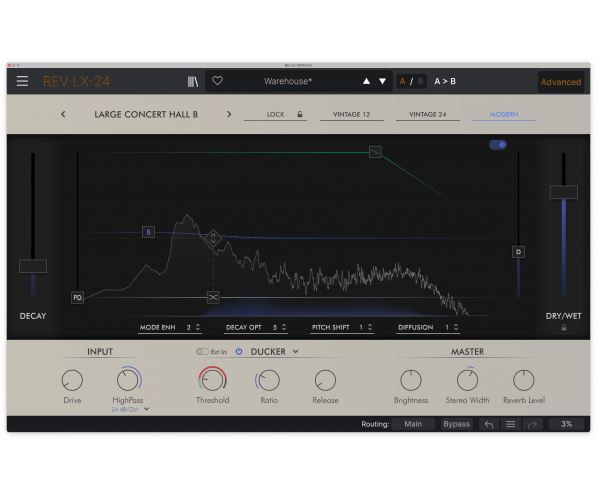Load previous preset with up arrow
597x497 pixels.
click(x=366, y=81)
